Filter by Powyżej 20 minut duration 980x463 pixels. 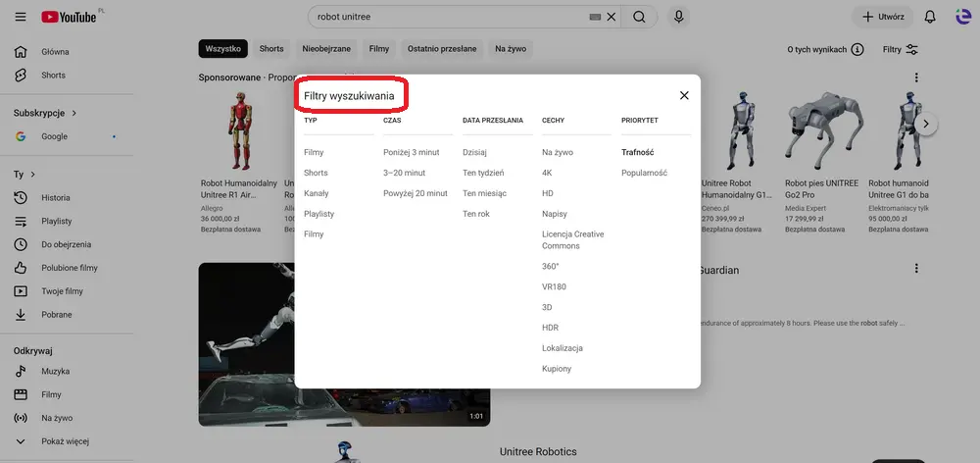[415, 193]
